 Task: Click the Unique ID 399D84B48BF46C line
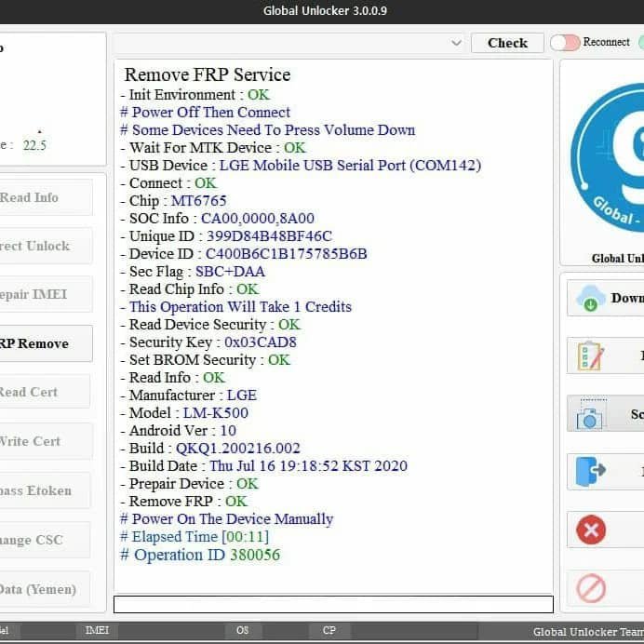click(226, 236)
